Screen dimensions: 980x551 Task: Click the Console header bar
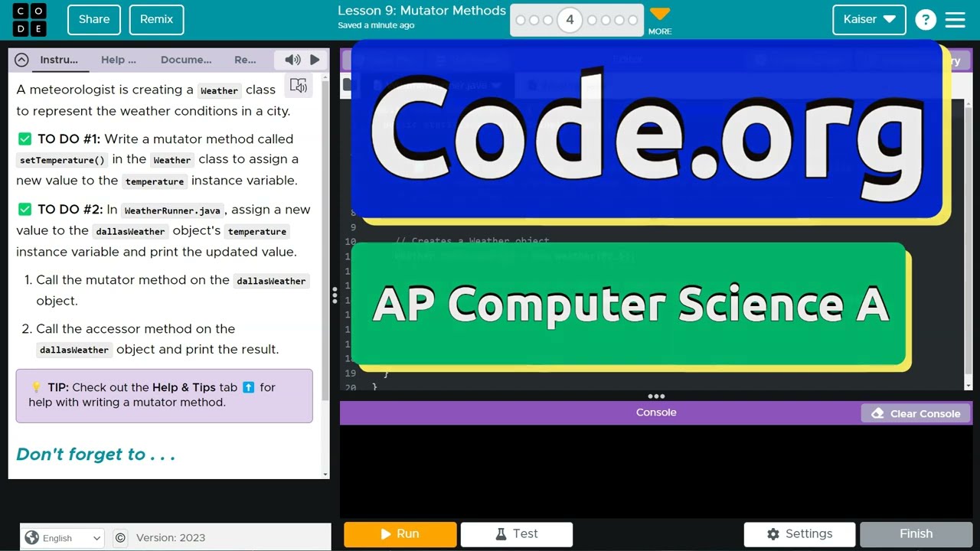pos(656,412)
